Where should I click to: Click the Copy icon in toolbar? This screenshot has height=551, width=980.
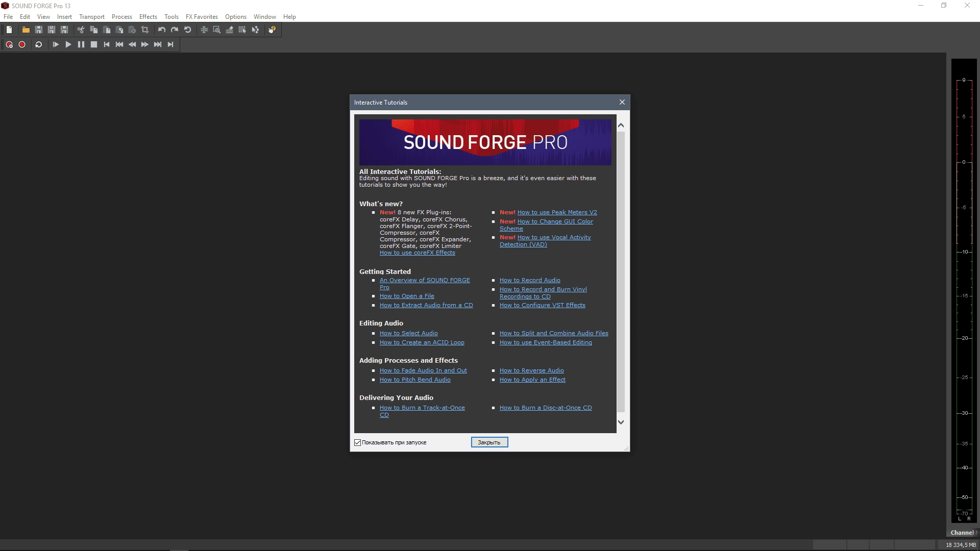click(94, 30)
